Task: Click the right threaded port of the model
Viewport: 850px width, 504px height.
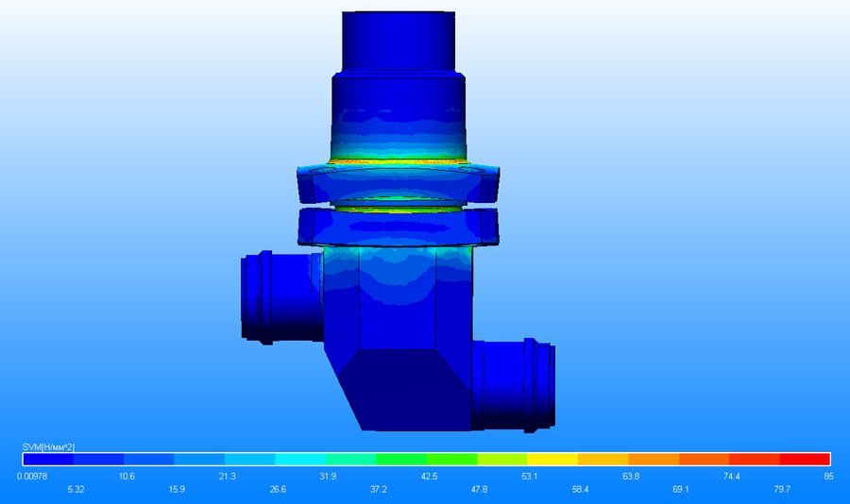Action: [514, 385]
